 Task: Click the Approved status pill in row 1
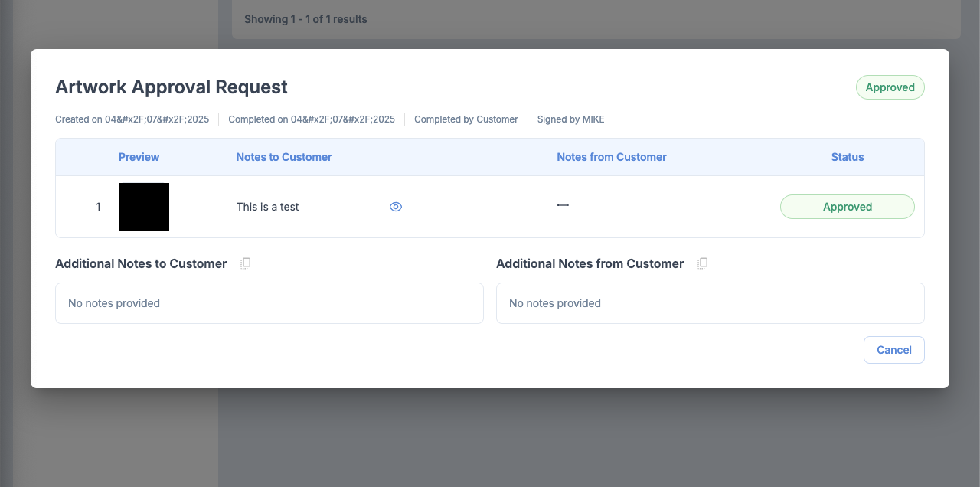(x=847, y=207)
